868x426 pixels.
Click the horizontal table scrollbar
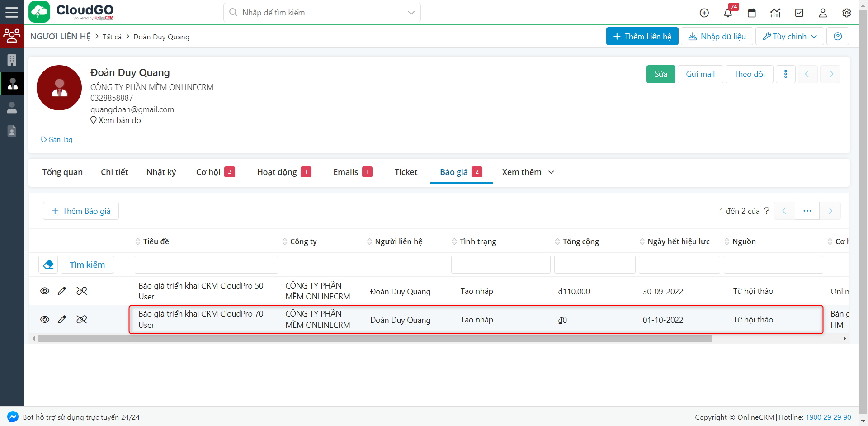point(374,339)
